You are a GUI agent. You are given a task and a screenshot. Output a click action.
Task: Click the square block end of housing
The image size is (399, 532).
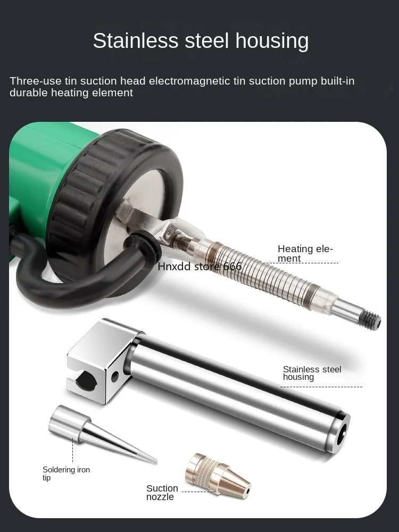click(102, 363)
